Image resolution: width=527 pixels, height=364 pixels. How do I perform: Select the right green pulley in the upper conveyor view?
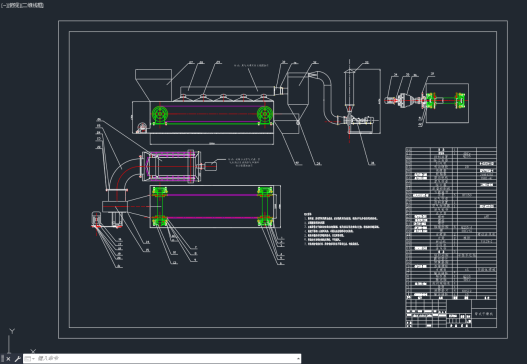pyautogui.click(x=265, y=115)
